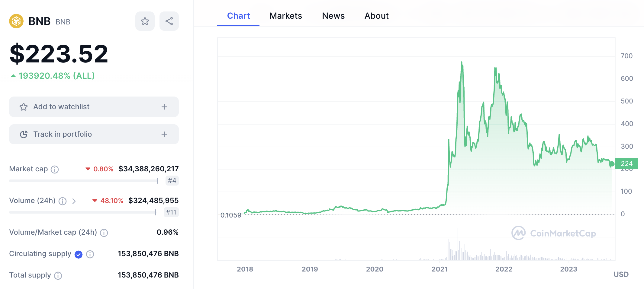Click the plus icon on Add to watchlist
The width and height of the screenshot is (644, 289).
click(164, 107)
